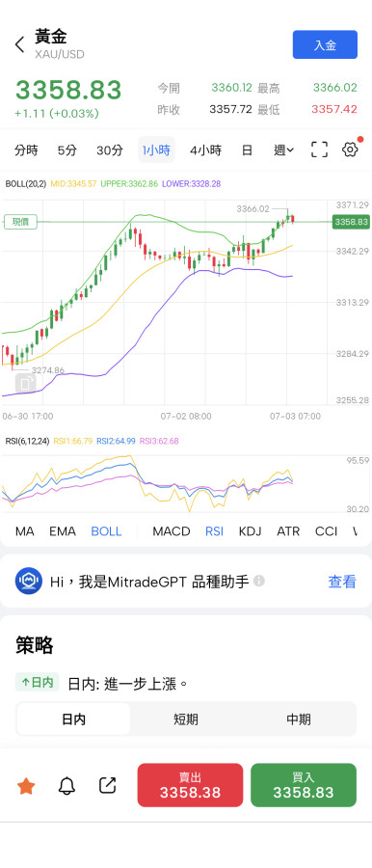This screenshot has height=868, width=372.
Task: Tap the green ↑日內 trend badge
Action: pyautogui.click(x=37, y=682)
